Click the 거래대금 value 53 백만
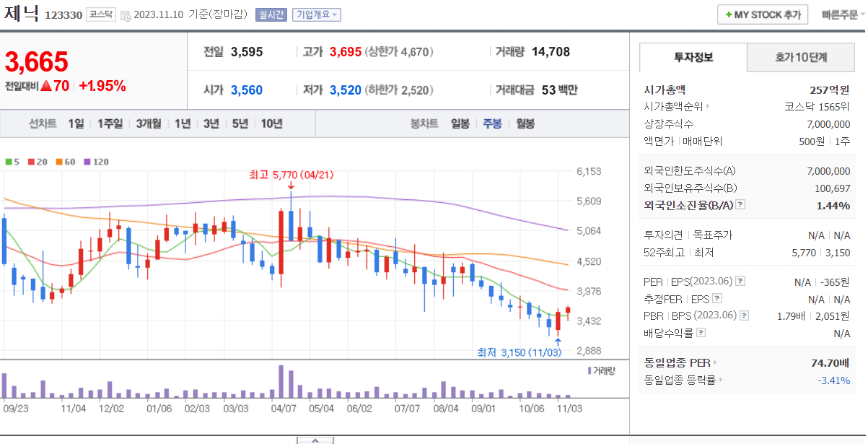The image size is (868, 444). (x=559, y=90)
